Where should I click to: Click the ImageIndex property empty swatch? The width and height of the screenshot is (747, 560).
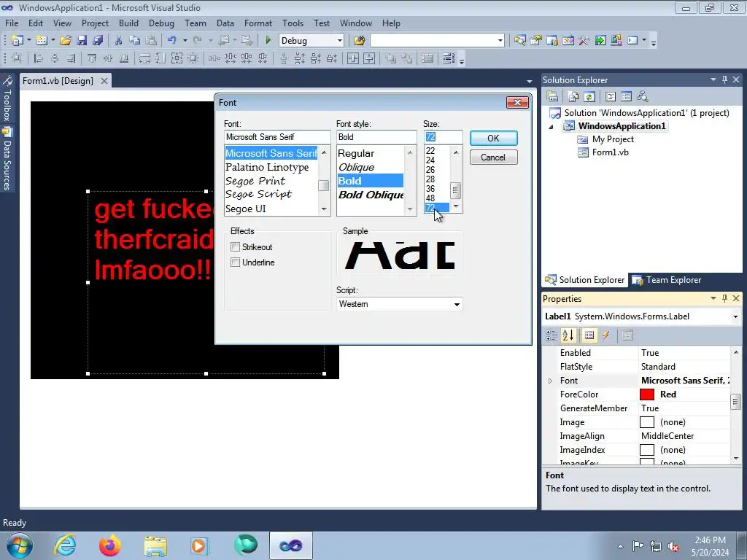point(646,450)
